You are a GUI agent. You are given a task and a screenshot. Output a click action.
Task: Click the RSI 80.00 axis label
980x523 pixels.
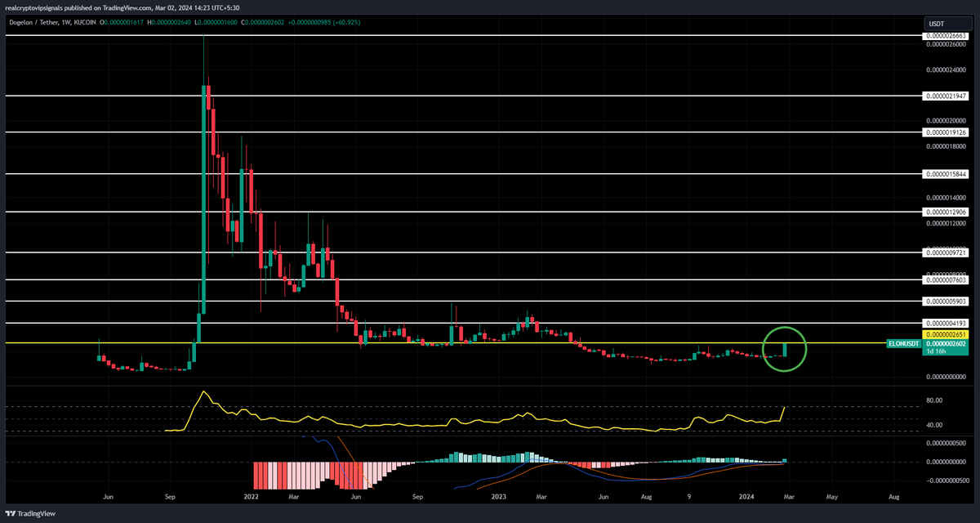(x=934, y=400)
